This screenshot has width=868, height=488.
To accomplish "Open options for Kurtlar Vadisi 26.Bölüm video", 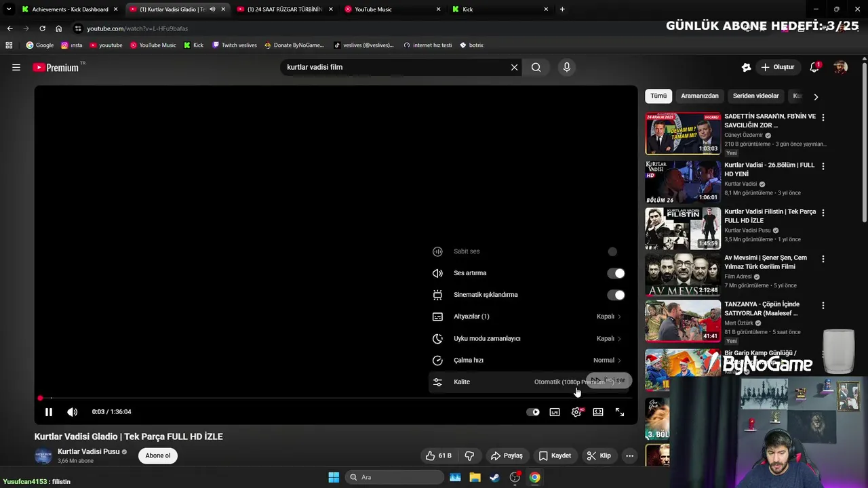I will point(823,166).
